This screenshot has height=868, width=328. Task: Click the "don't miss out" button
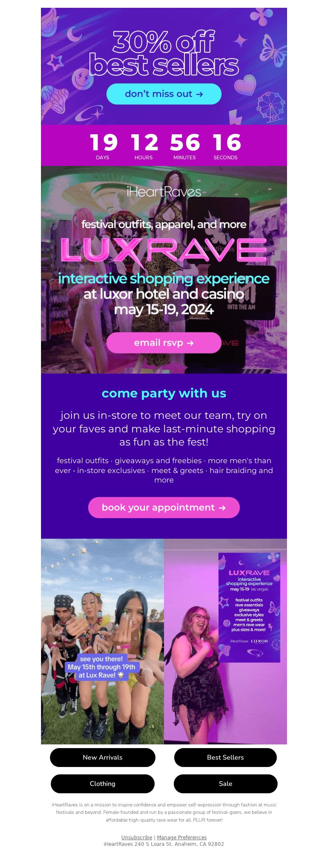[x=164, y=94]
